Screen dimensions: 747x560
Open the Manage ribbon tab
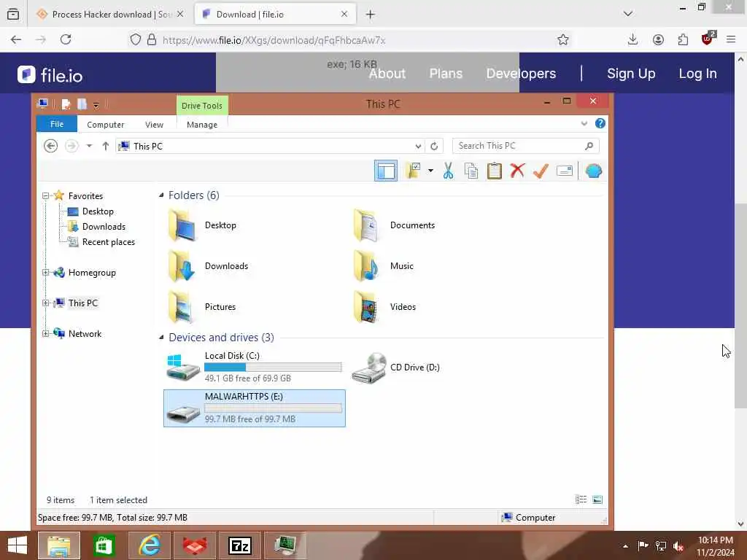coord(202,124)
